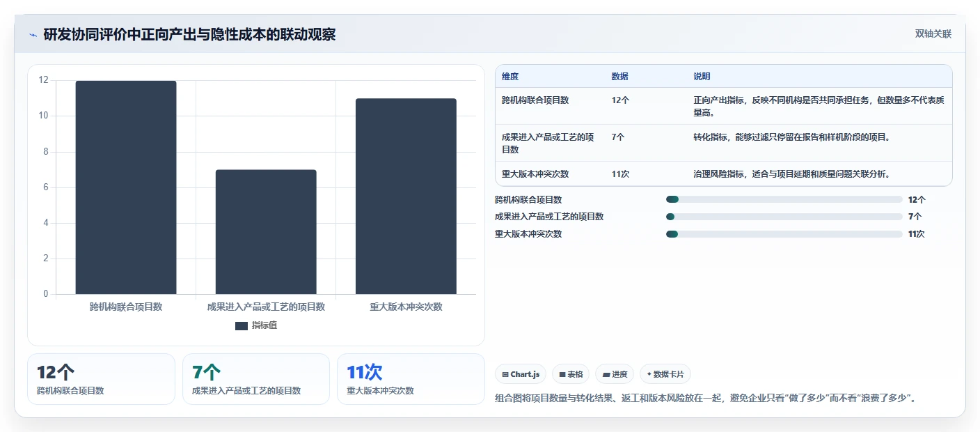Click the 表格 tag chip
Viewport: 980px width, 432px height.
tap(571, 374)
